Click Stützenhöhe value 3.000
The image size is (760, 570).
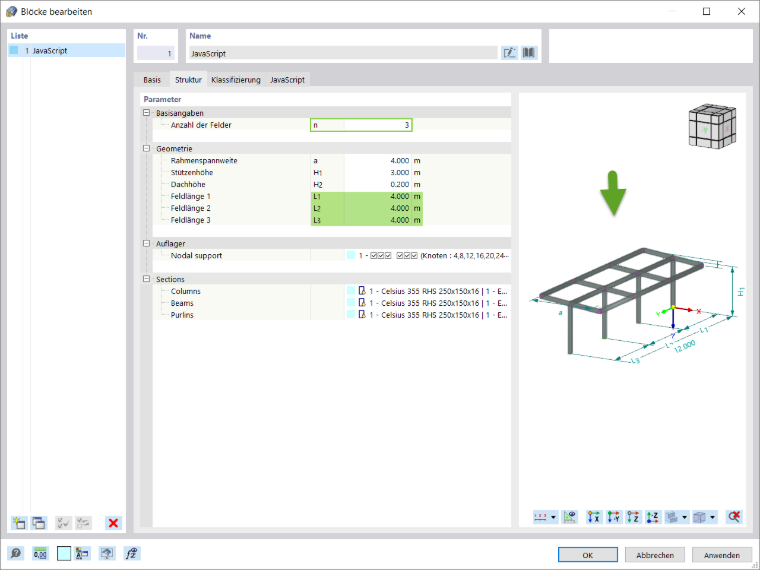point(378,173)
